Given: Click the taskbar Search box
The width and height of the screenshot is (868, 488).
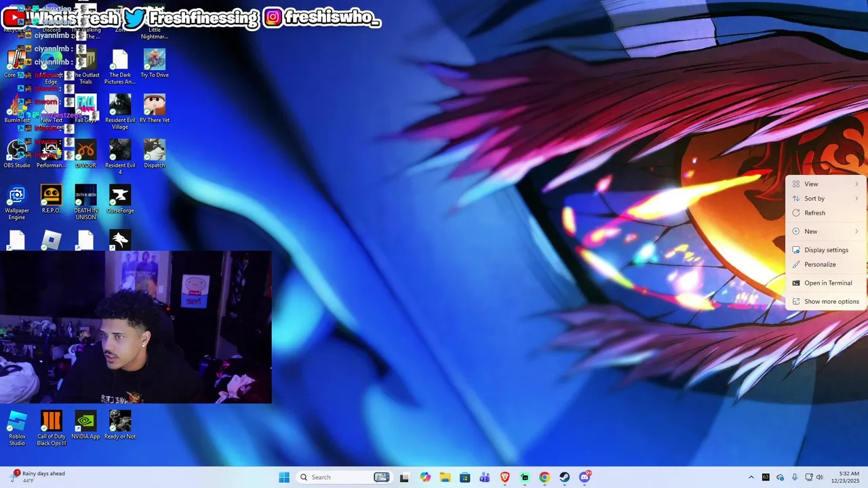Looking at the screenshot, I should click(344, 477).
